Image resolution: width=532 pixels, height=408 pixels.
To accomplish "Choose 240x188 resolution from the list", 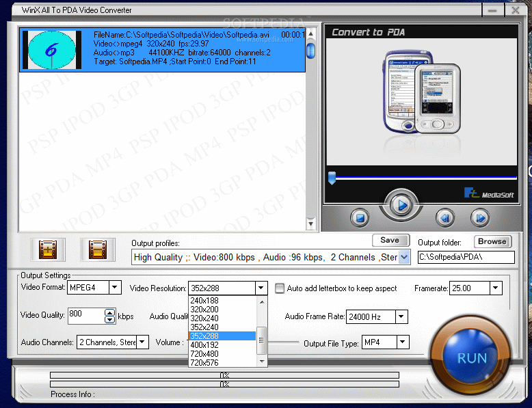I will click(222, 301).
